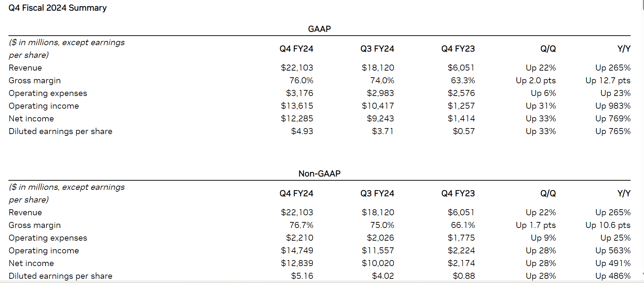
Task: Click GAAP Q3 FY24 revenue $18,120
Action: 378,68
